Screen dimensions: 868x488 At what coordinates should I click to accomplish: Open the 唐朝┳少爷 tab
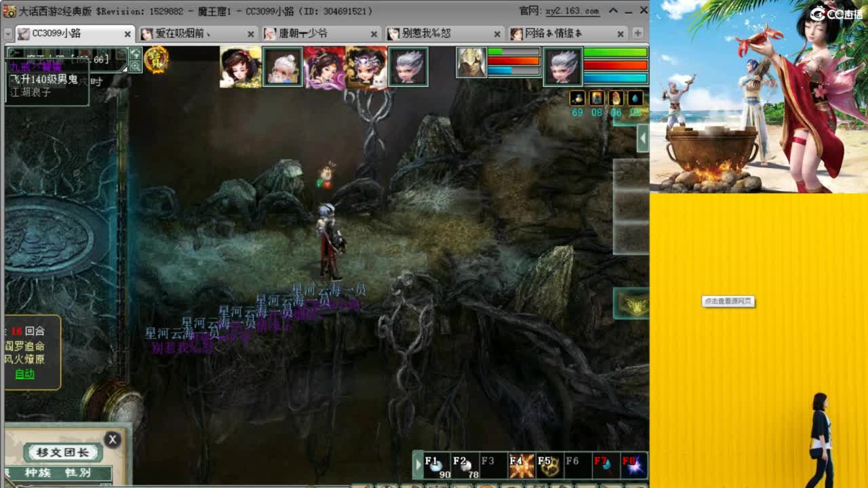(321, 33)
